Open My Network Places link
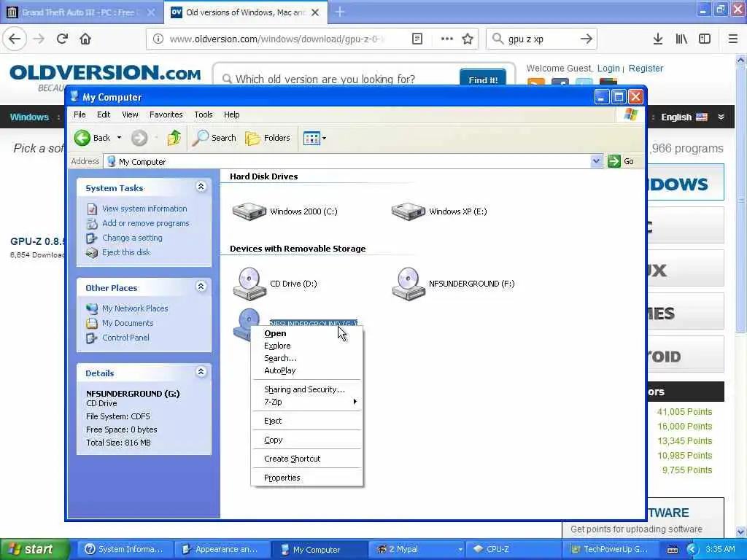Image resolution: width=747 pixels, height=560 pixels. [x=135, y=308]
